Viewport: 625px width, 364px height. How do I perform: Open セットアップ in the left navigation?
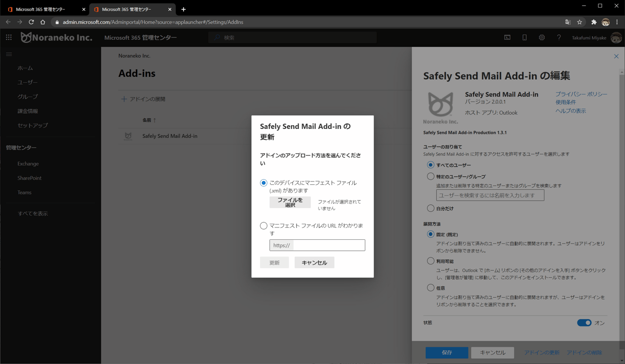click(33, 126)
